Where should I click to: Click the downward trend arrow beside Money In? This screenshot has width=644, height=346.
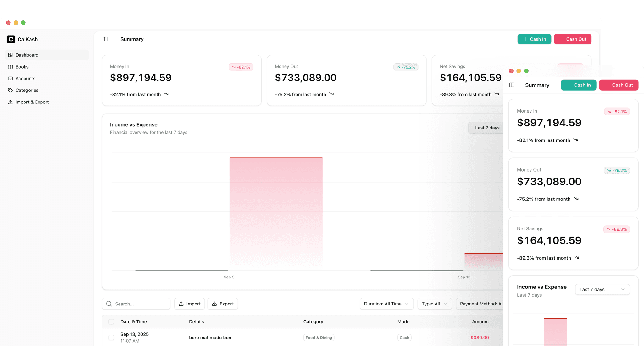click(166, 94)
